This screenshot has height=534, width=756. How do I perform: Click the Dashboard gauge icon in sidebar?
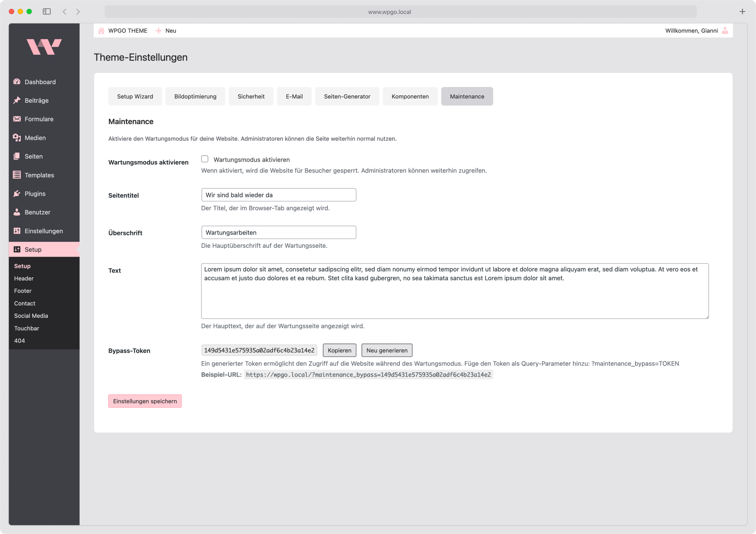17,82
